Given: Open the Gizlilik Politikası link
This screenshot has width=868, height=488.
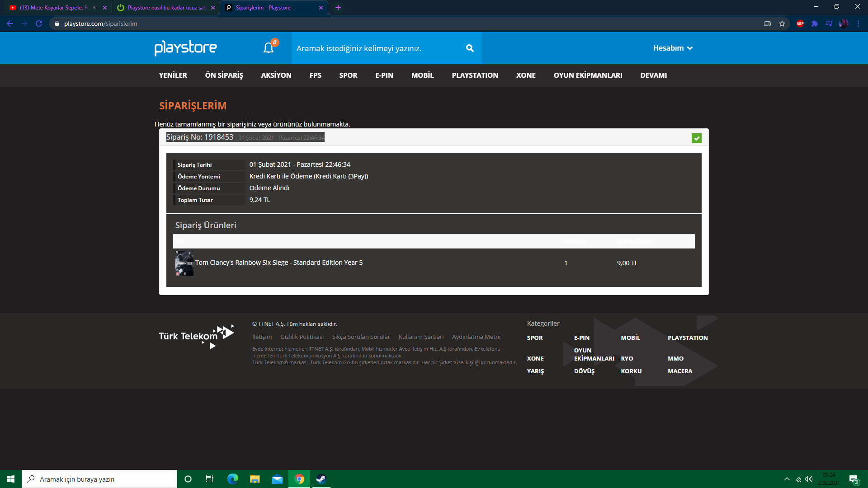Looking at the screenshot, I should point(302,337).
